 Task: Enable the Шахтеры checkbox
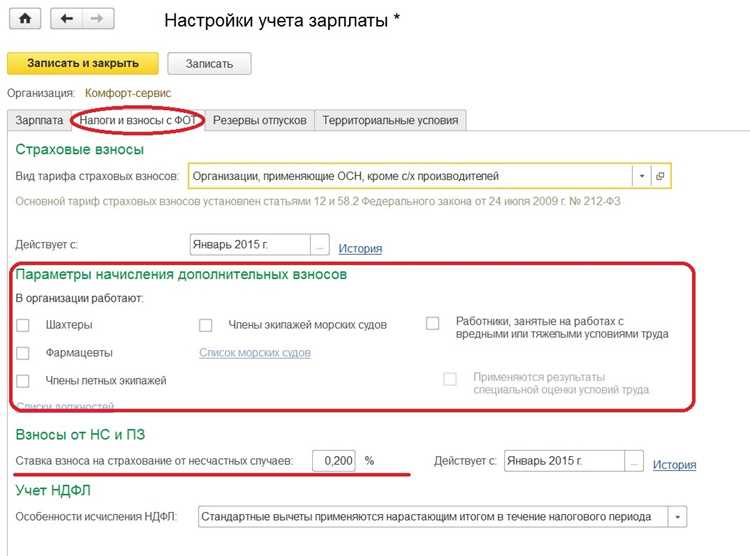(x=22, y=325)
